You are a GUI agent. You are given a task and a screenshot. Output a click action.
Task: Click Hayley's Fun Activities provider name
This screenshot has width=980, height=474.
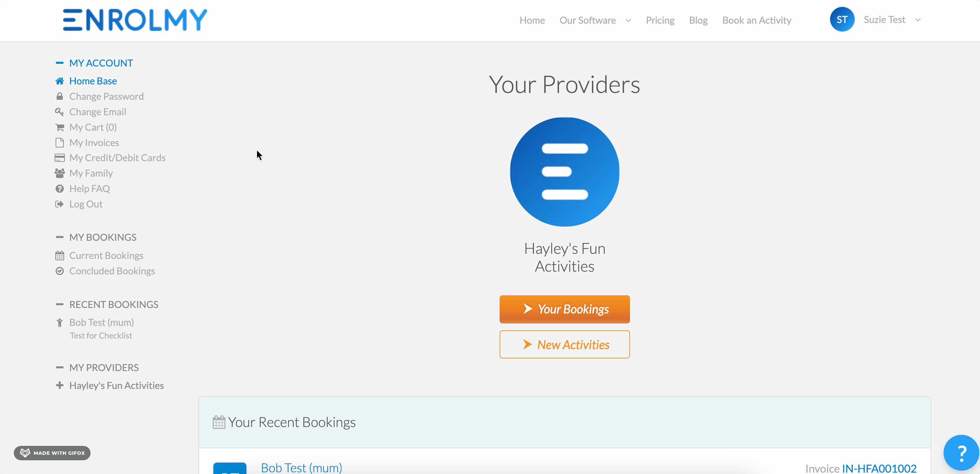[564, 257]
